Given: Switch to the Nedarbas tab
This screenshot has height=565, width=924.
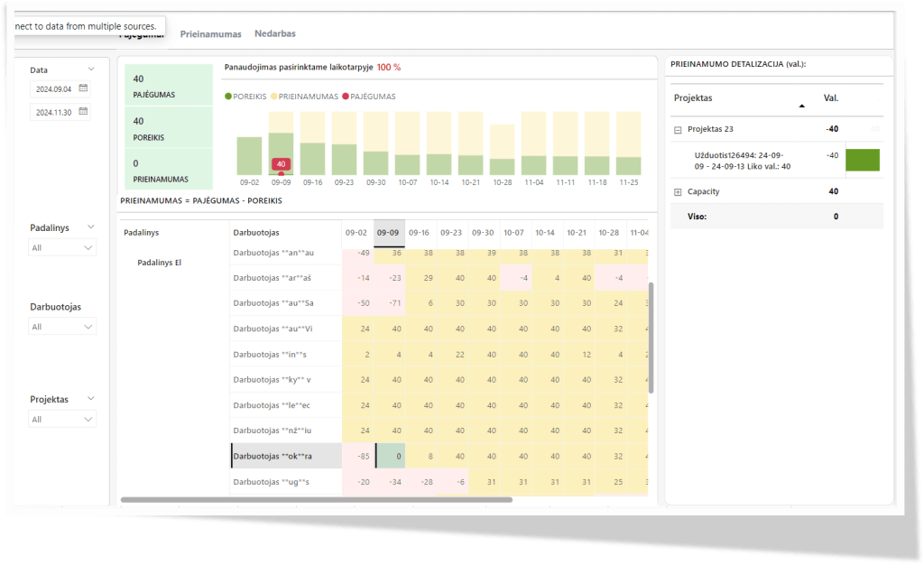Looking at the screenshot, I should point(275,33).
